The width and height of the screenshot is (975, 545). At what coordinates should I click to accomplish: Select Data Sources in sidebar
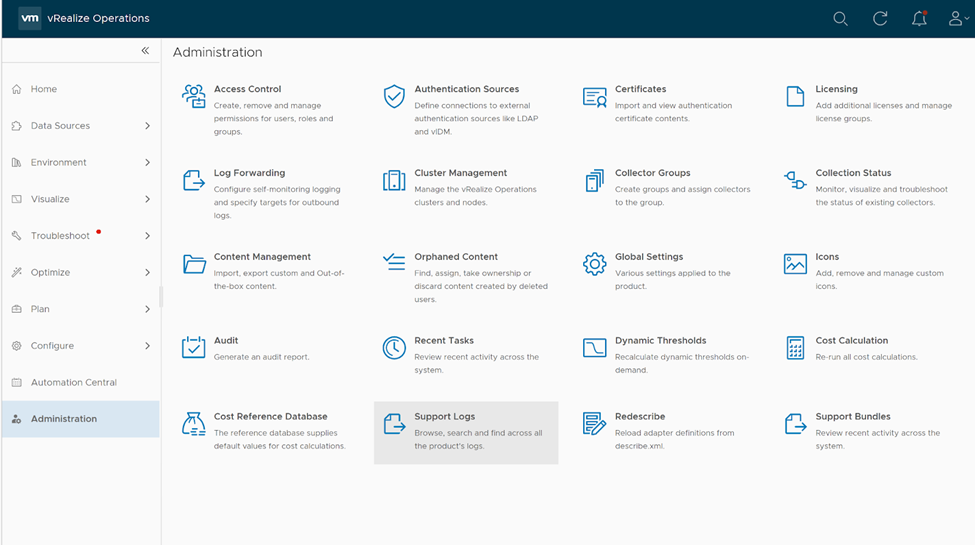pyautogui.click(x=81, y=126)
